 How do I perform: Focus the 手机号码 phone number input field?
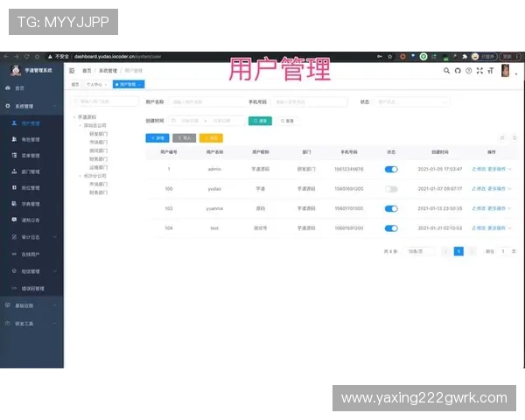pos(310,101)
